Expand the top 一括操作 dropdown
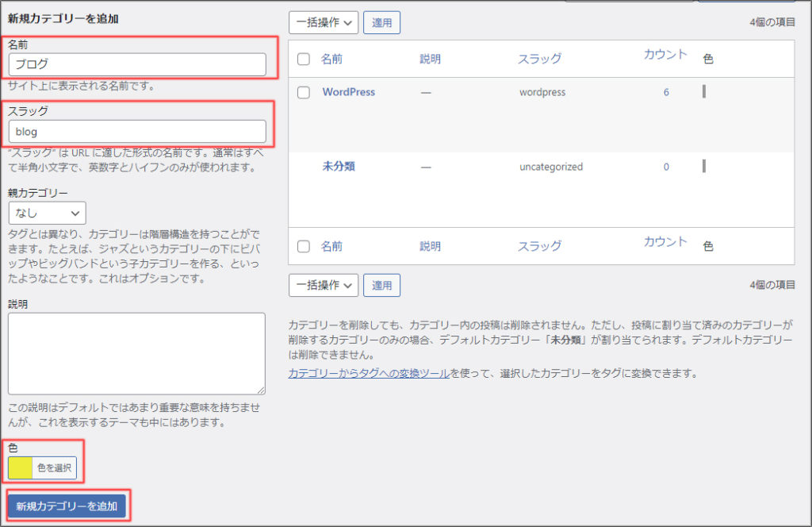Screen dimensions: 812x527 pos(324,23)
